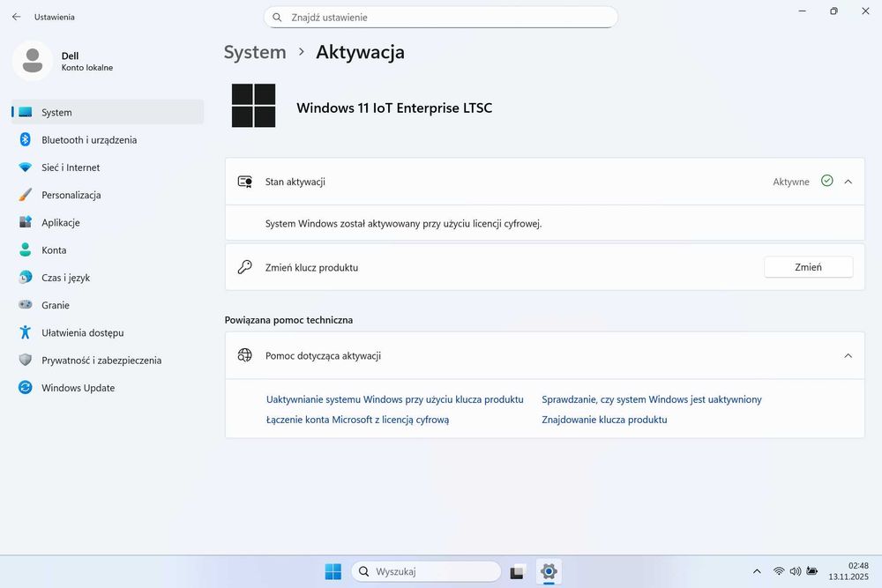Click the Dell user avatar icon
The height and width of the screenshot is (588, 882).
(x=33, y=61)
